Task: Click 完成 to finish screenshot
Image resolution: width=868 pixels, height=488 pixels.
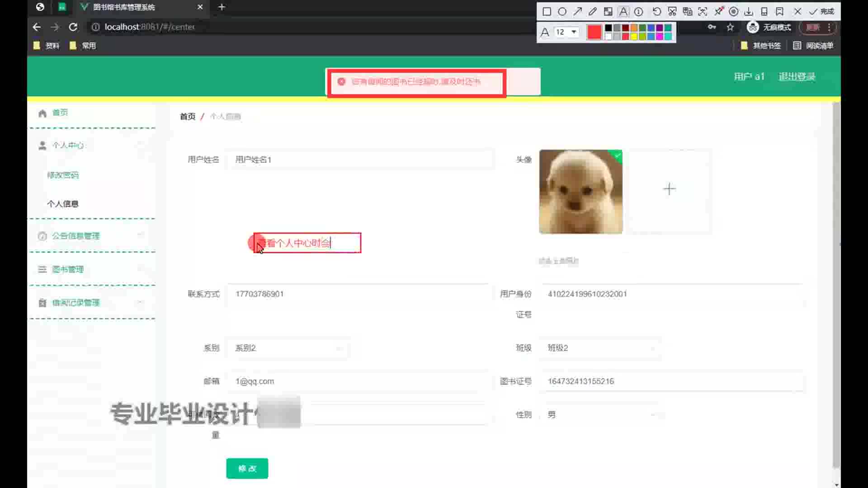Action: click(821, 12)
